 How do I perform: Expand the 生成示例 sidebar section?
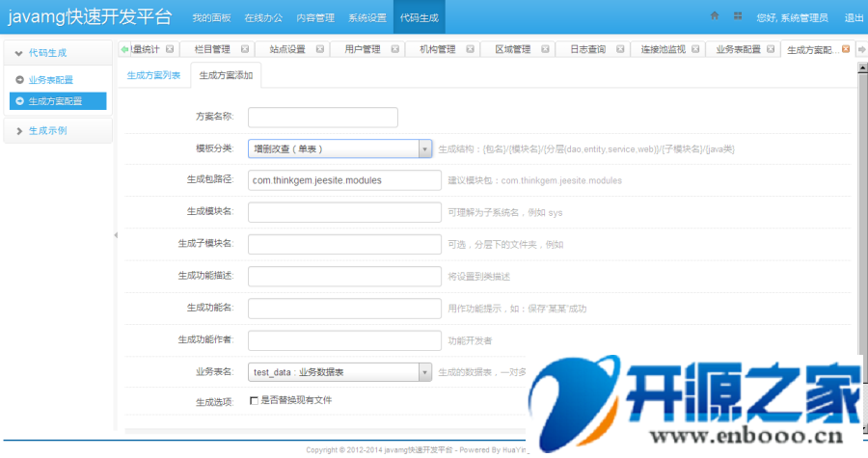coord(58,131)
